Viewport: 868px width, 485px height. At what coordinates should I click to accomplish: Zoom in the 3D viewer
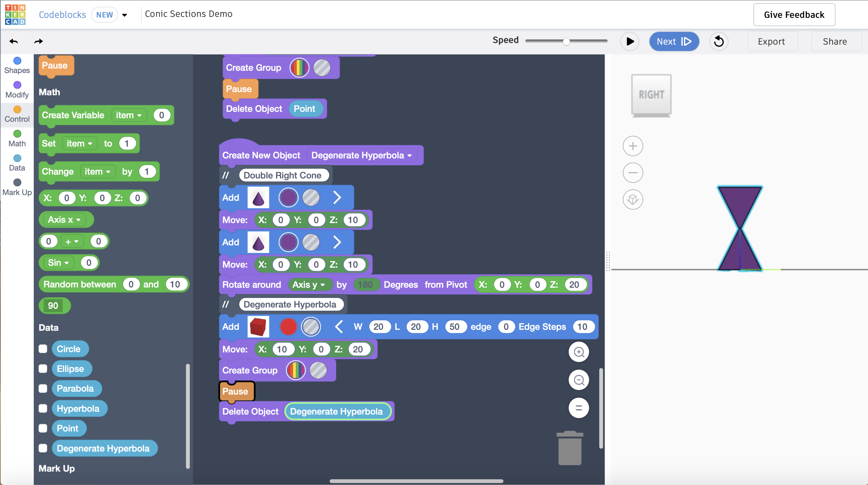pyautogui.click(x=633, y=146)
